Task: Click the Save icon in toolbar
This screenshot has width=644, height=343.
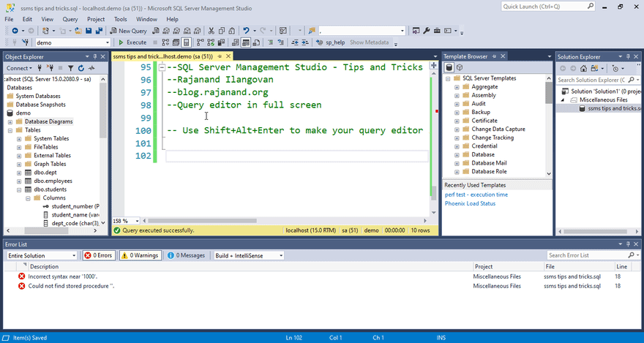Action: 89,31
